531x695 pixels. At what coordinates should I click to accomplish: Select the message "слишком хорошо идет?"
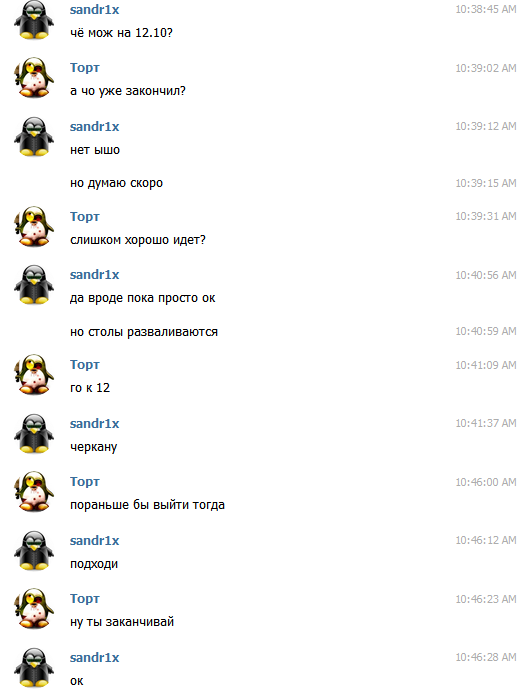138,240
